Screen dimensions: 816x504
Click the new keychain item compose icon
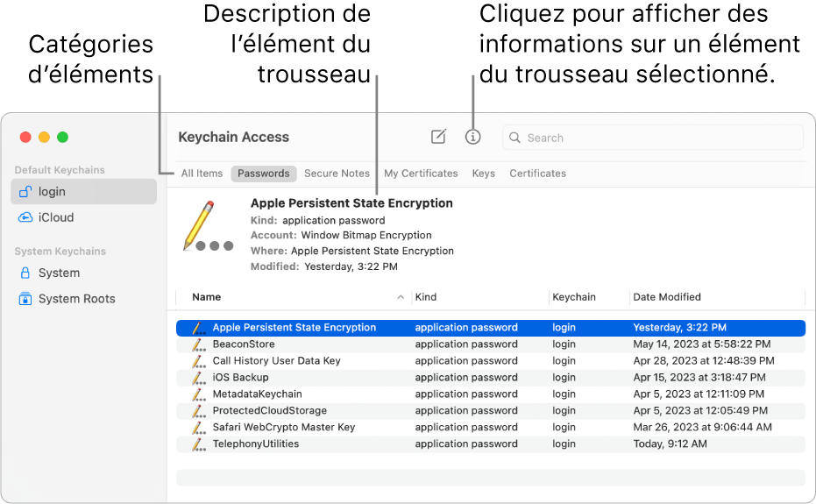439,137
